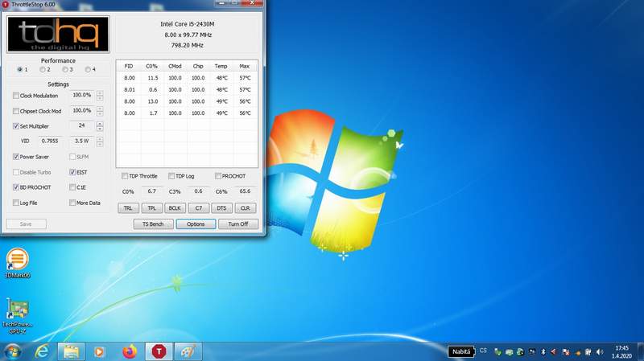Viewport: 644px width, 361px height.
Task: Open the BCLK button
Action: click(175, 208)
